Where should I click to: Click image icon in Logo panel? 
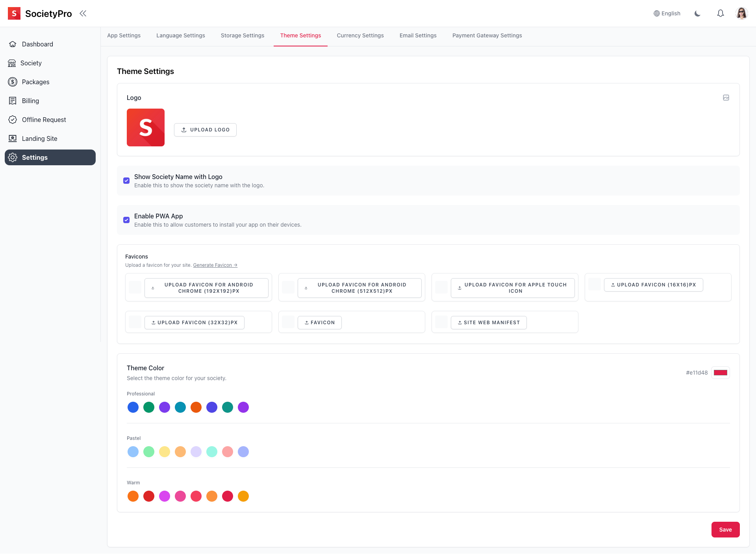pyautogui.click(x=726, y=98)
